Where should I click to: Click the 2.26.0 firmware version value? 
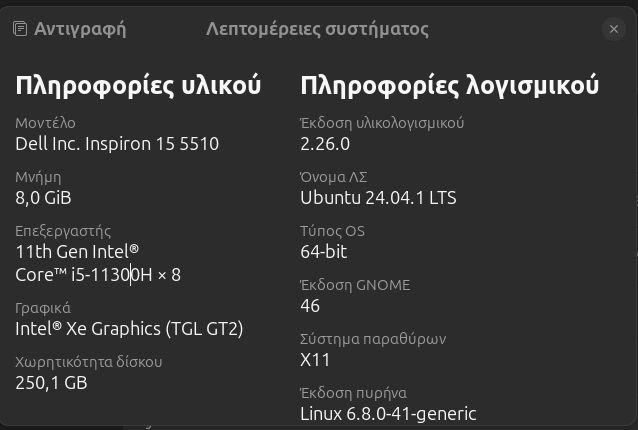point(325,144)
